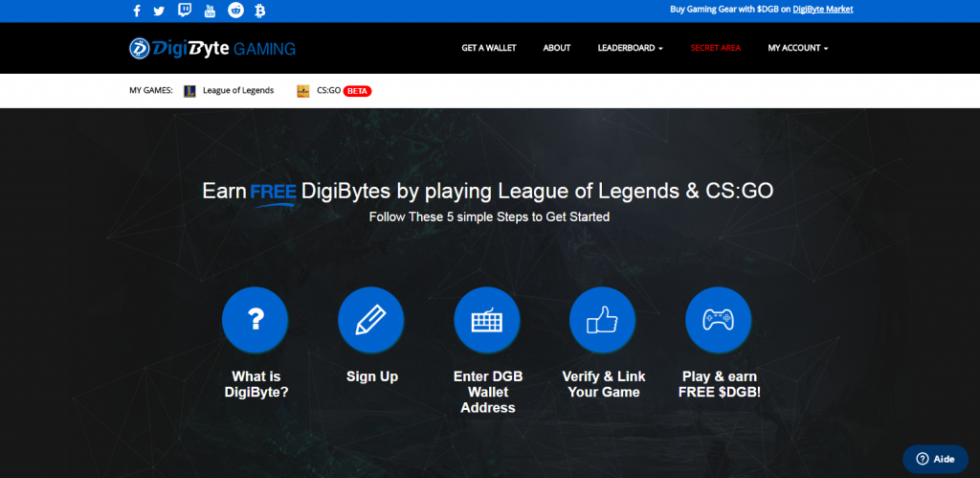Follow the DigiByte Market link
980x478 pixels.
[822, 10]
